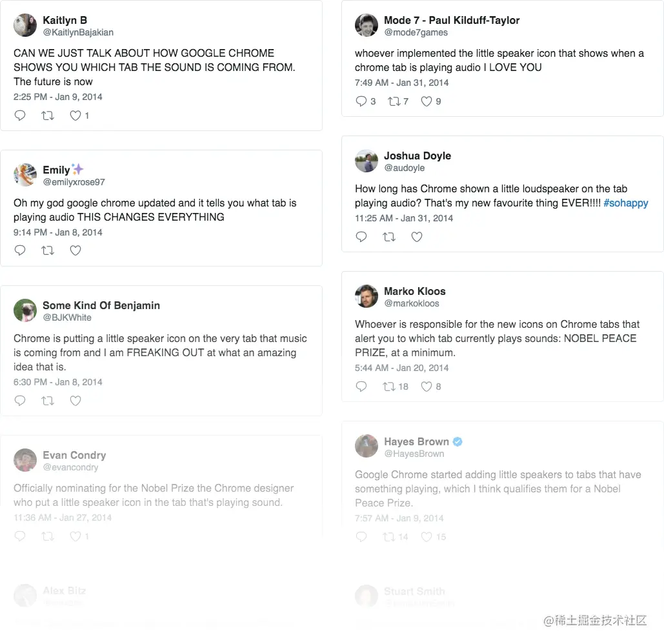Open the 7:49 AM - Jan 31, 2014 timestamp

click(x=401, y=83)
